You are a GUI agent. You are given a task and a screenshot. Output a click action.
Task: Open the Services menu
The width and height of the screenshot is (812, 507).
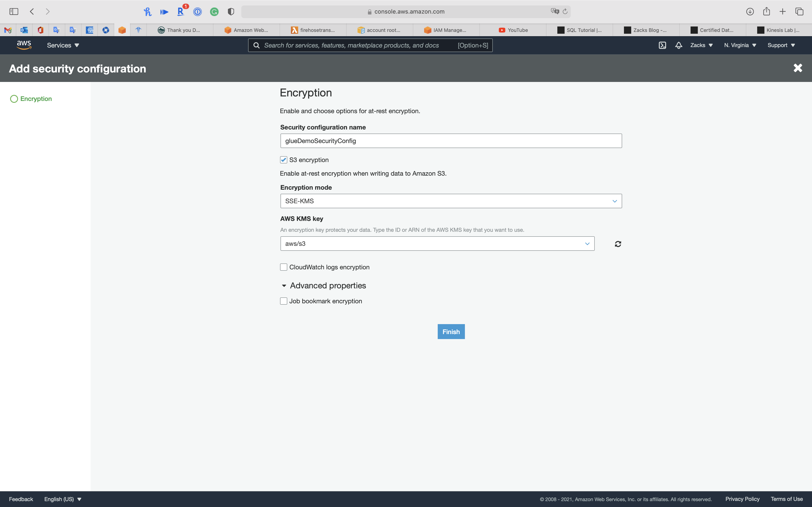pyautogui.click(x=63, y=45)
